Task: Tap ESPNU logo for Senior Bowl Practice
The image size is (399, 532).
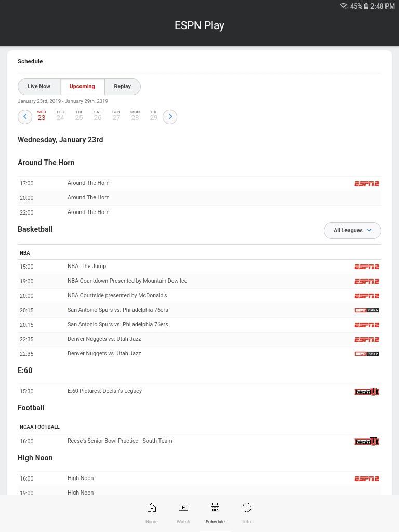Action: [x=366, y=442]
